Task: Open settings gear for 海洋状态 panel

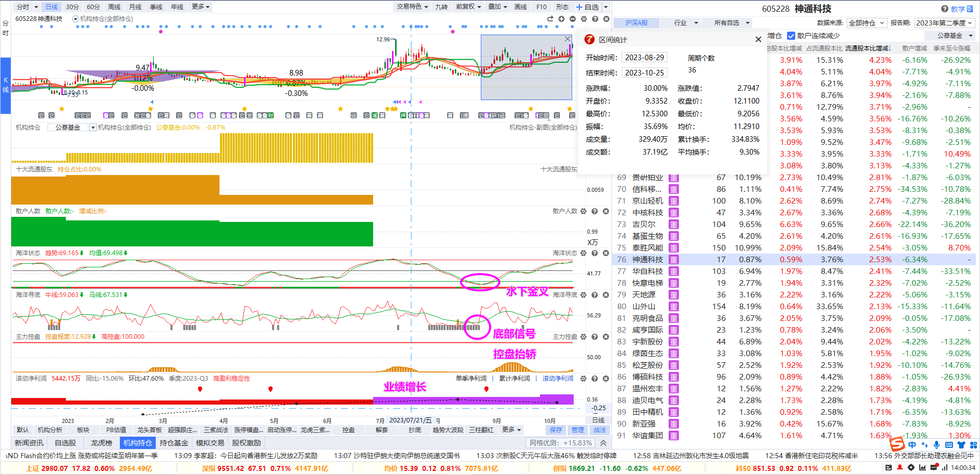Action: [583, 253]
